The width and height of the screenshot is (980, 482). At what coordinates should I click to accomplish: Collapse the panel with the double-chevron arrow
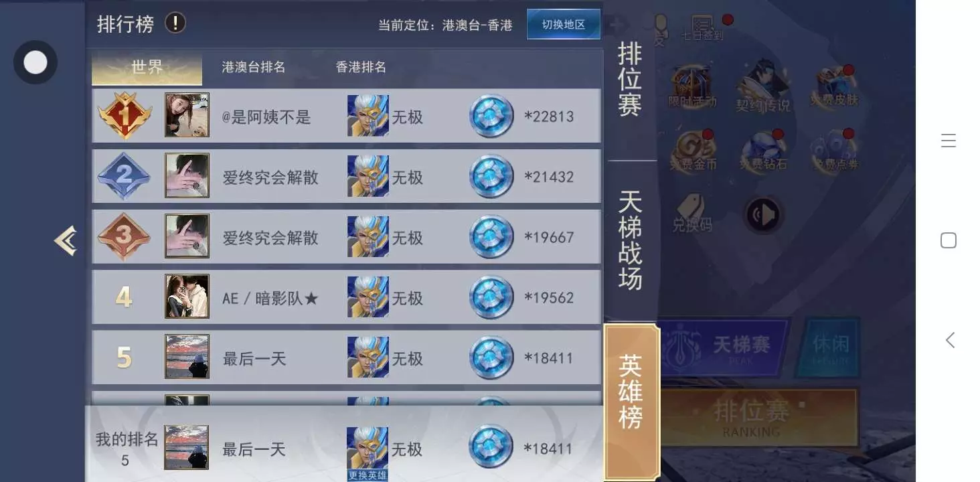(66, 241)
